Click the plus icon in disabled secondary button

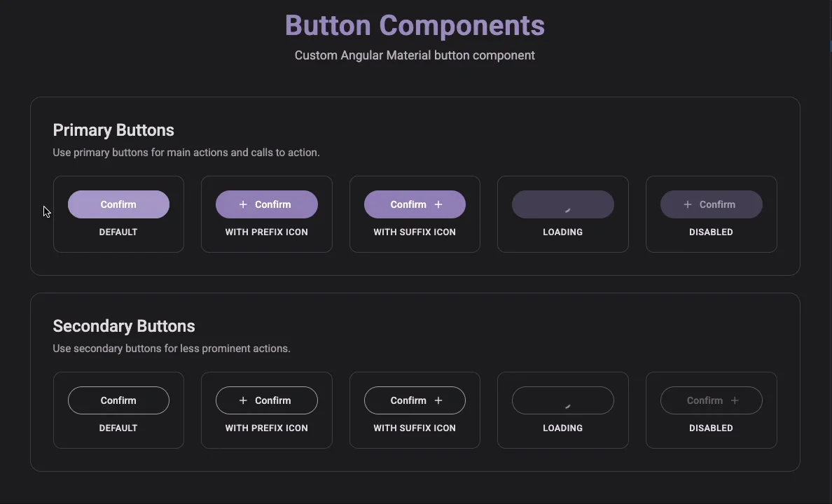735,400
